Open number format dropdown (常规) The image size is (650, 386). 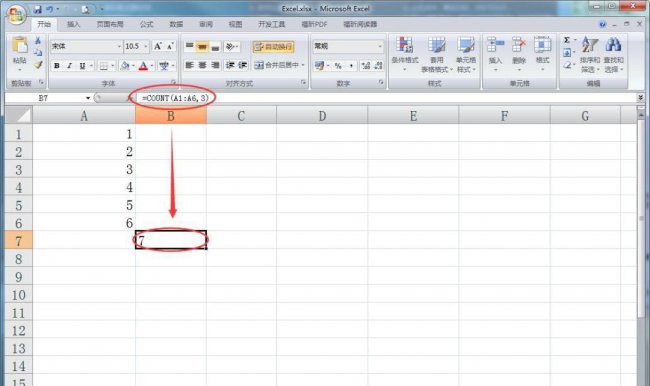(x=380, y=46)
